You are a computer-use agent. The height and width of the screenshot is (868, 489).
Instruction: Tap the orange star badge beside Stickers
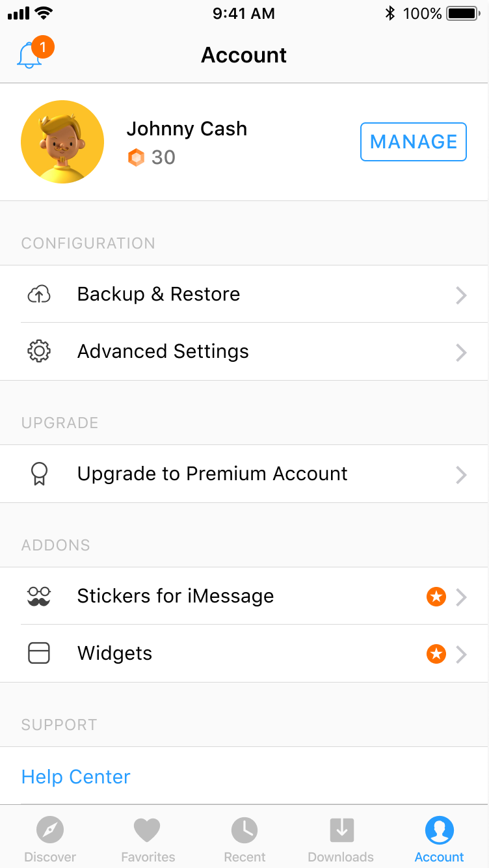436,597
